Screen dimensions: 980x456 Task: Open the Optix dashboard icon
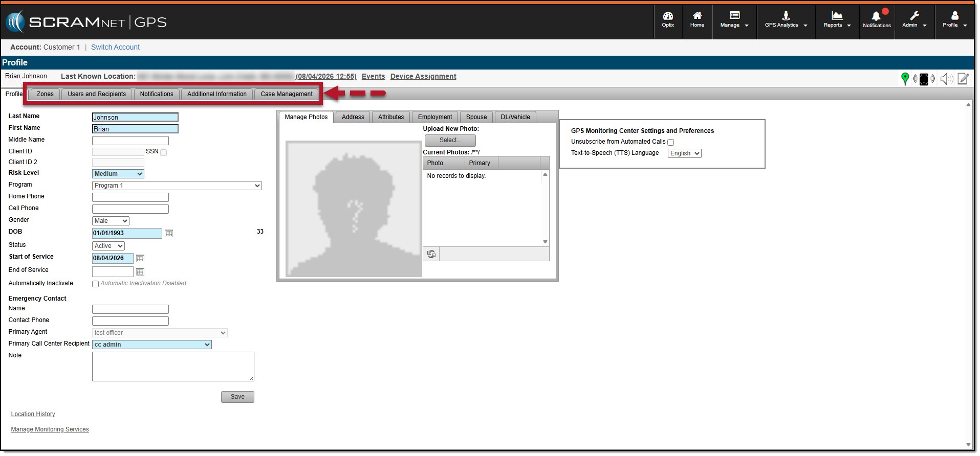(668, 19)
